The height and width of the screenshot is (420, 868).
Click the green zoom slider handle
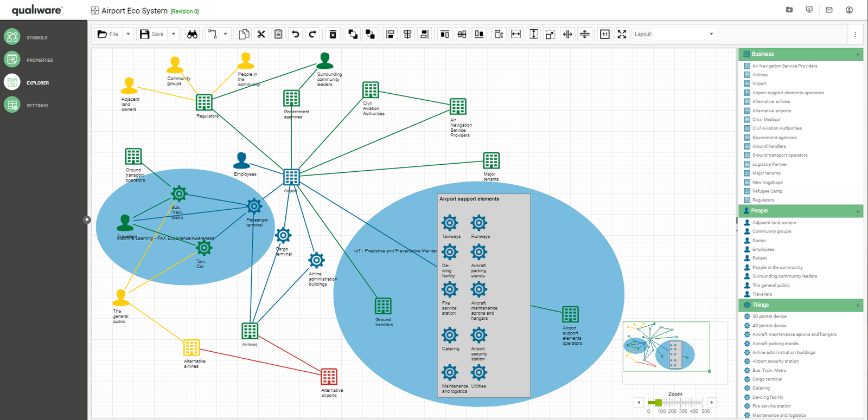coord(658,403)
